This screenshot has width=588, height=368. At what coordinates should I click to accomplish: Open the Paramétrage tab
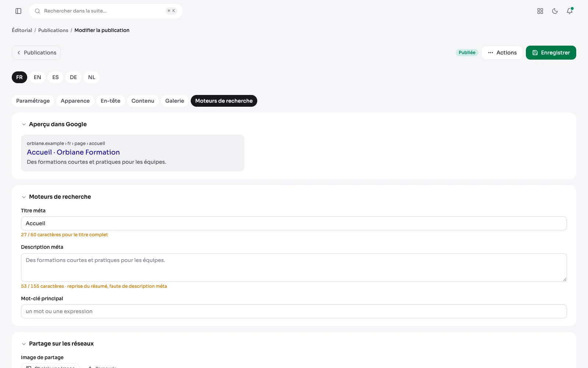point(33,101)
